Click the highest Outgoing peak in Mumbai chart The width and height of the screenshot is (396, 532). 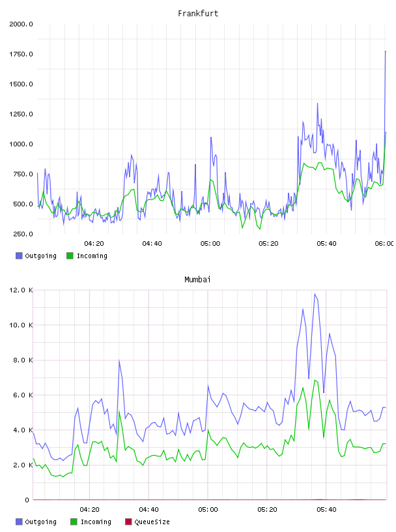[315, 294]
